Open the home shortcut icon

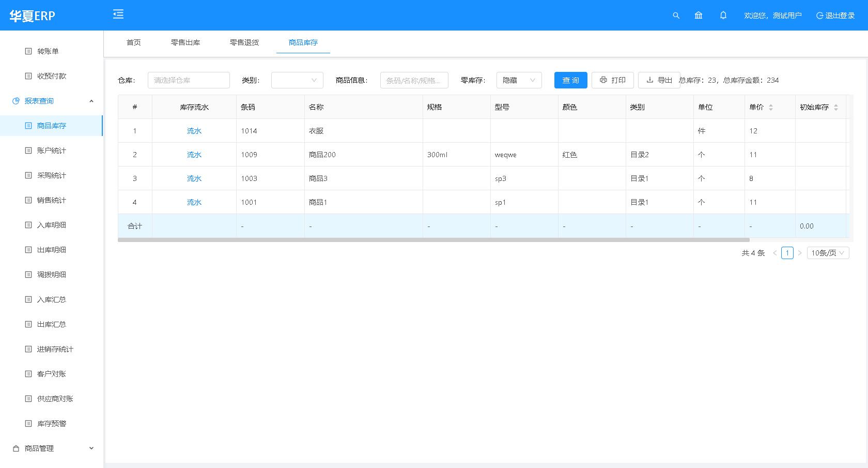coord(698,16)
